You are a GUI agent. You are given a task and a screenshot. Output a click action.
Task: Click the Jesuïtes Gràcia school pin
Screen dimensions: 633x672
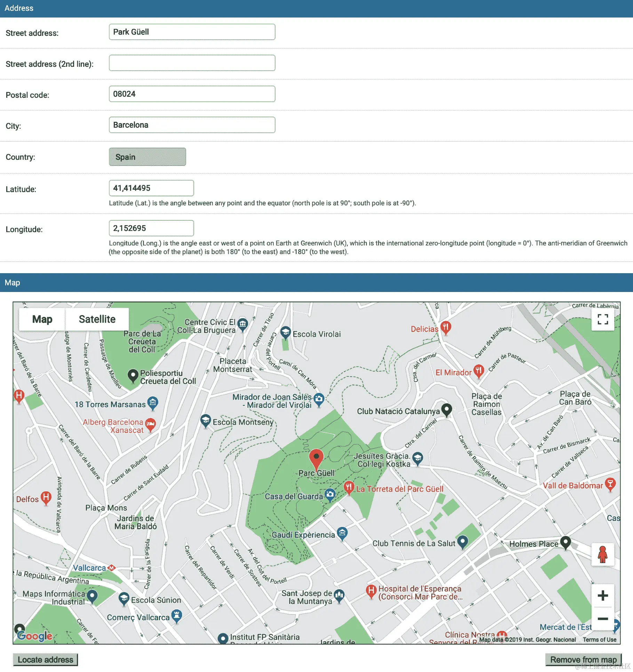tap(418, 458)
